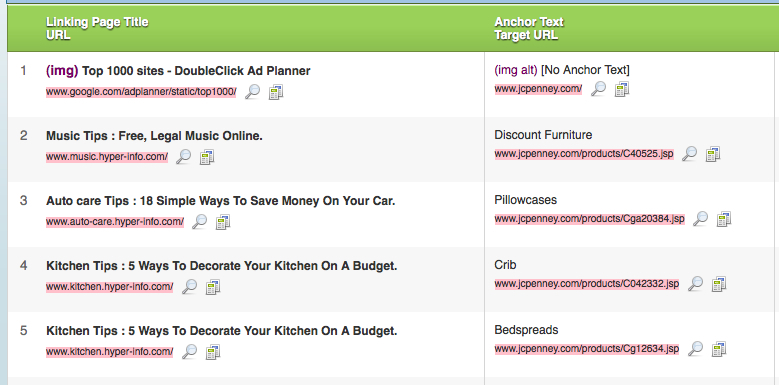Open the www.google.com/adplanner/static/top1000/ link
This screenshot has height=385, width=779.
(141, 92)
